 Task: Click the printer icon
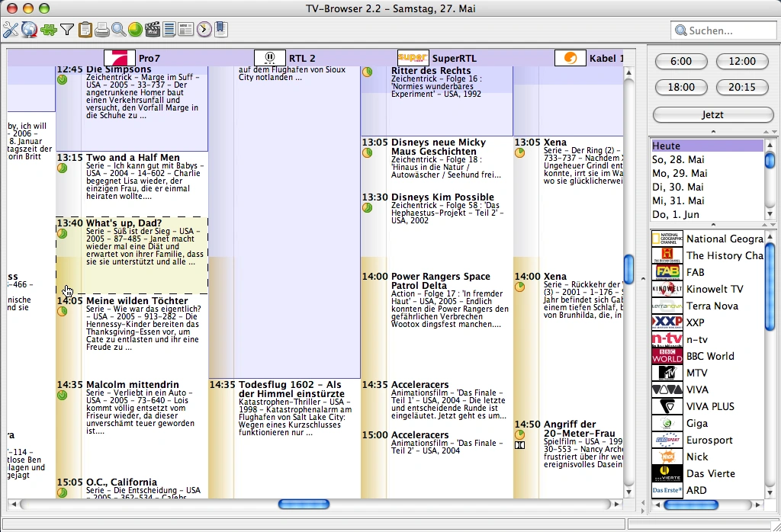click(101, 30)
